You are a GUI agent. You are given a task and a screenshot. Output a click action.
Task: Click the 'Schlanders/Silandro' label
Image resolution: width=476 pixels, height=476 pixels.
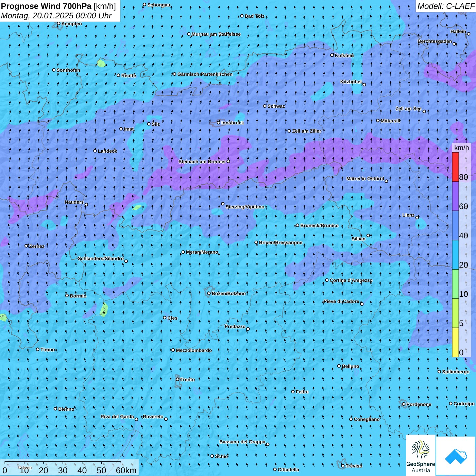101,258
